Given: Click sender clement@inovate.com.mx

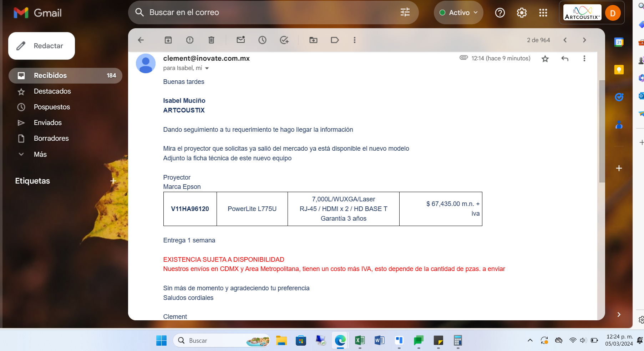Looking at the screenshot, I should tap(206, 59).
